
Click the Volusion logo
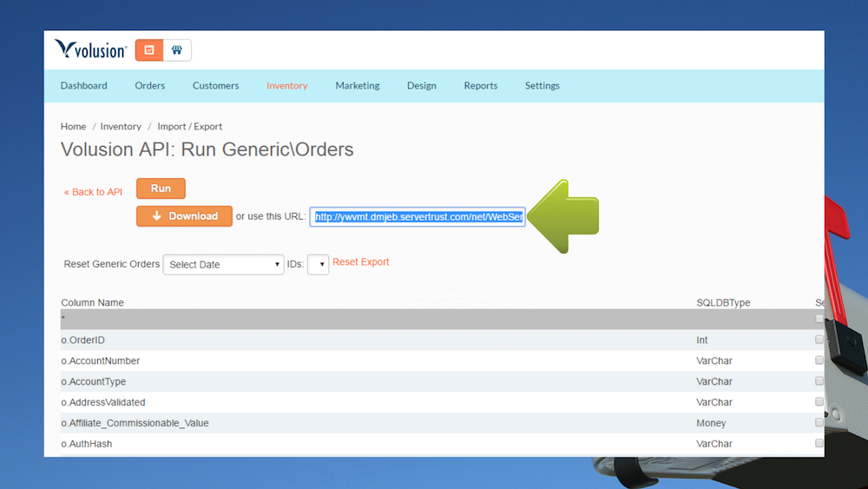91,50
